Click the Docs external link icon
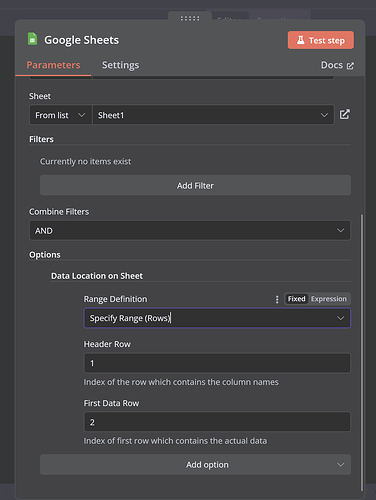Image resolution: width=376 pixels, height=500 pixels. pyautogui.click(x=350, y=66)
